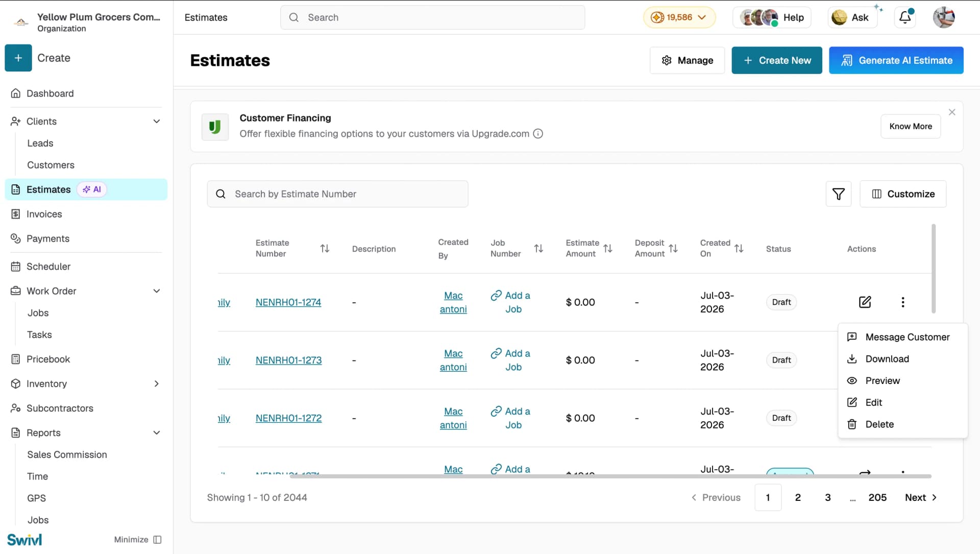The width and height of the screenshot is (980, 554).
Task: Click Next page button
Action: pyautogui.click(x=920, y=497)
